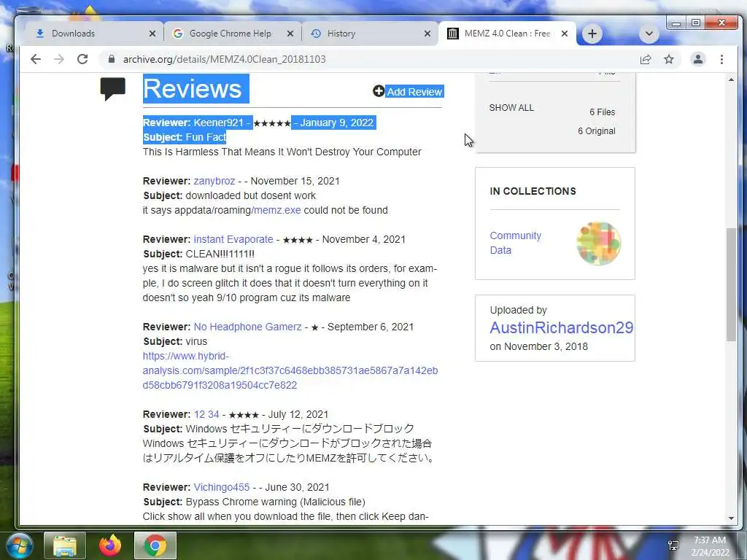Click No Headphone Gamerz's one-star rating
The image size is (747, 560).
[x=314, y=327]
